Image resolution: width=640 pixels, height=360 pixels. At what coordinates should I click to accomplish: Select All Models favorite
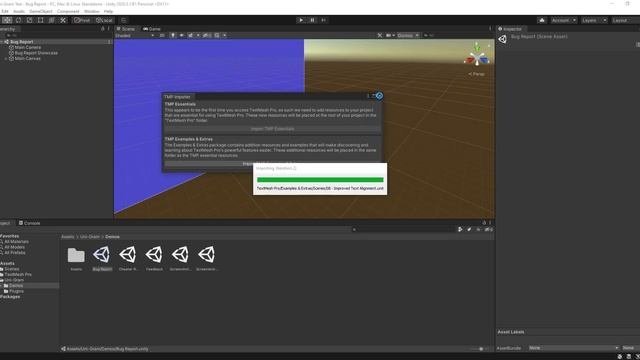pos(14,247)
